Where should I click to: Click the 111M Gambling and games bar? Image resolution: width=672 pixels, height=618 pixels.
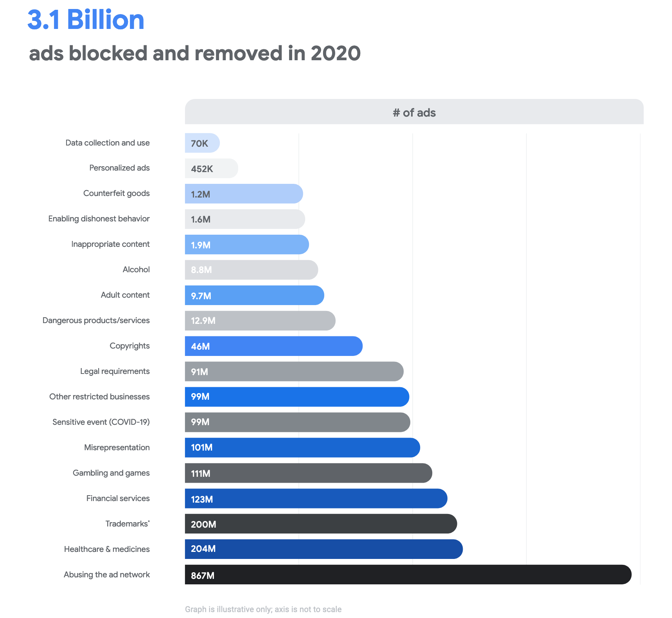point(308,473)
